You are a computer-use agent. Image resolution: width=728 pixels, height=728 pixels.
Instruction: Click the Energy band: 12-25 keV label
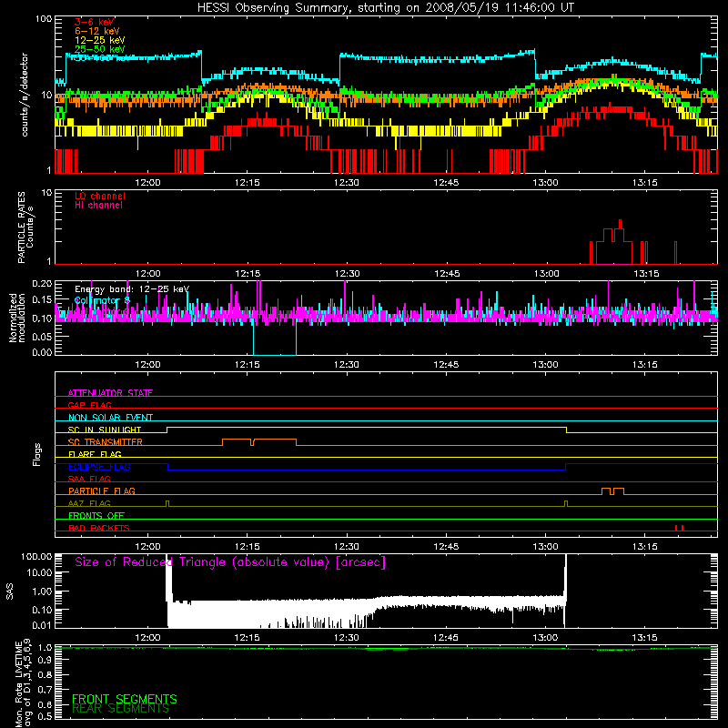tap(132, 289)
